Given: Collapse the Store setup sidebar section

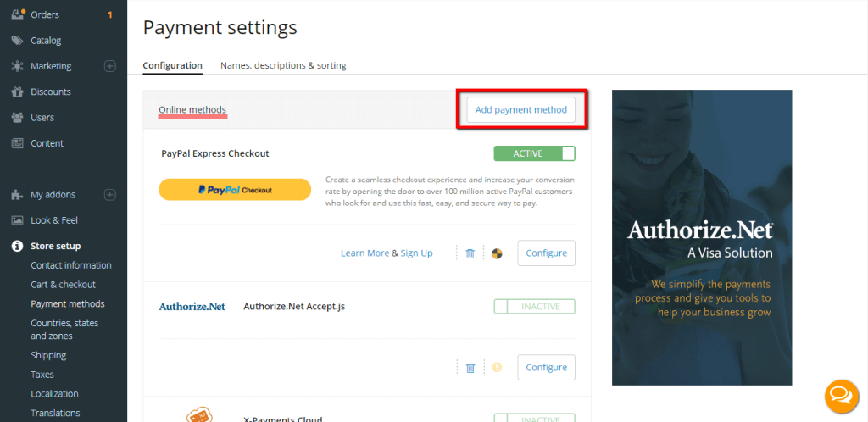Looking at the screenshot, I should 55,246.
